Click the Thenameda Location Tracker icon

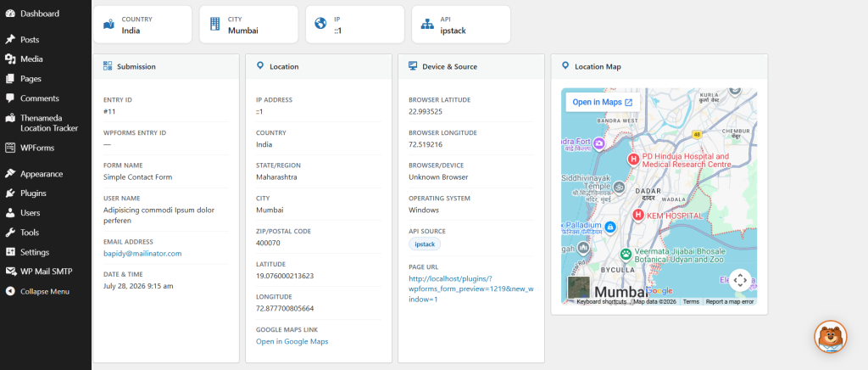tap(10, 118)
